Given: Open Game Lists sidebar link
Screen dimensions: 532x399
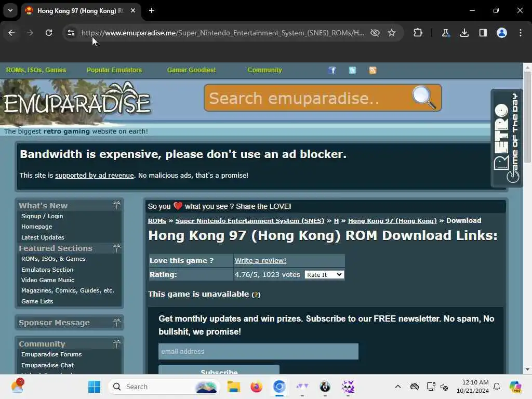Looking at the screenshot, I should coord(37,301).
